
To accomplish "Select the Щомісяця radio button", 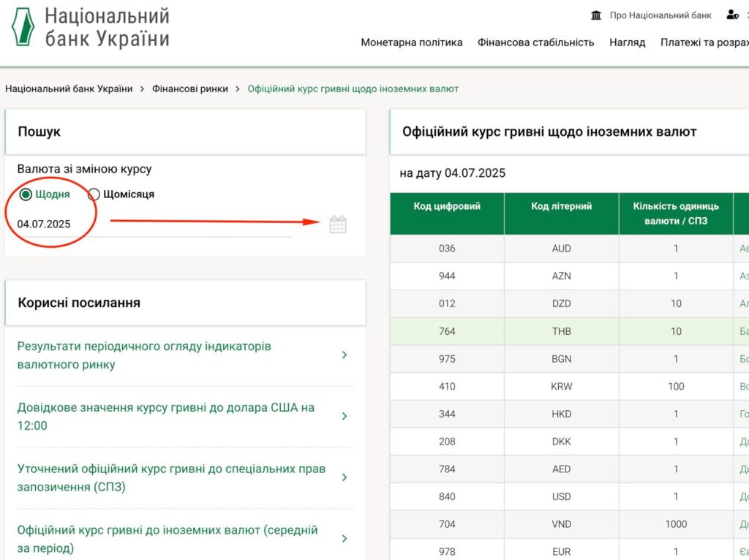I will [94, 194].
